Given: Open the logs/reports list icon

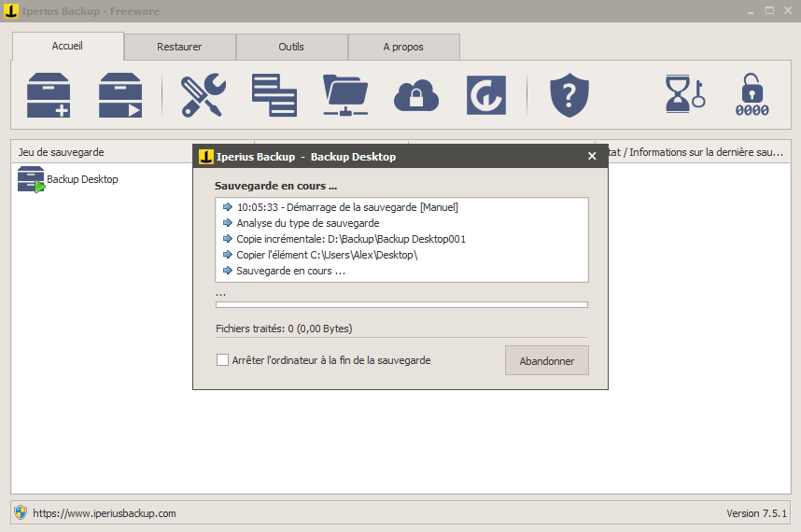Looking at the screenshot, I should click(x=274, y=95).
